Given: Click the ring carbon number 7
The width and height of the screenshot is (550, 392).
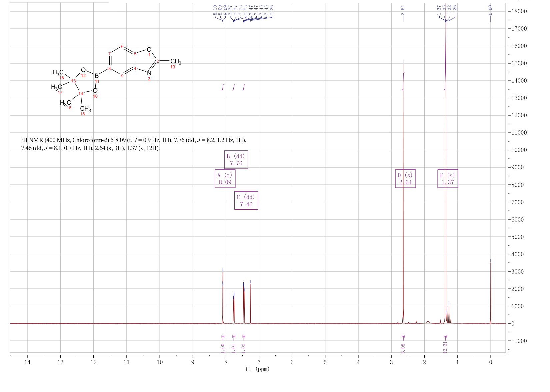Looking at the screenshot, I should 110,54.
